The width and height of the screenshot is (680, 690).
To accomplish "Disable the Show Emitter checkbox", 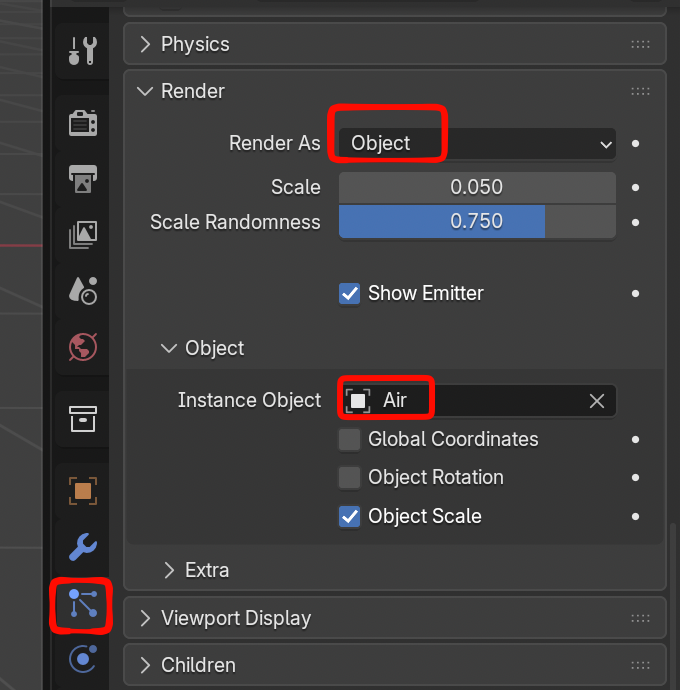I will [x=350, y=294].
